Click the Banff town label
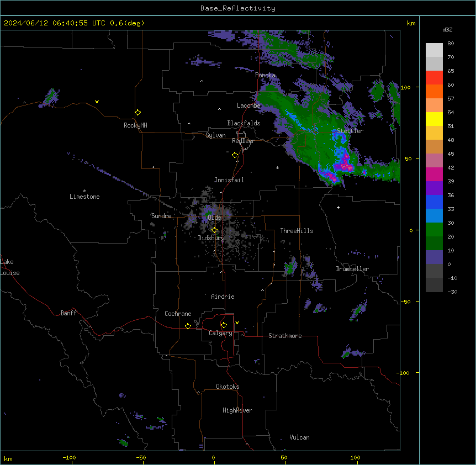 68,313
